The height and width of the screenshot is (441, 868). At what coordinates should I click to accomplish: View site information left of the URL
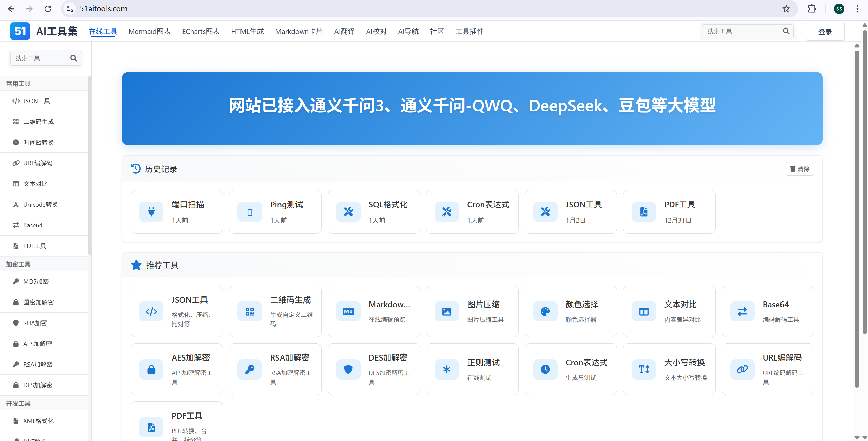point(70,9)
